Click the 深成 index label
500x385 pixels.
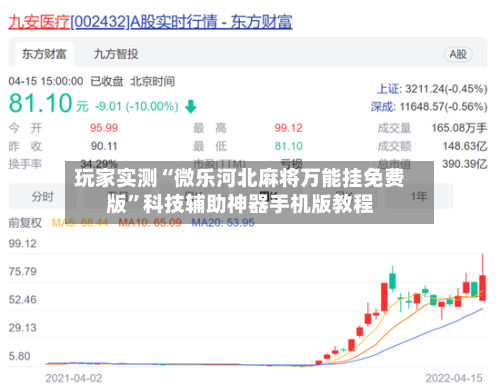382,107
